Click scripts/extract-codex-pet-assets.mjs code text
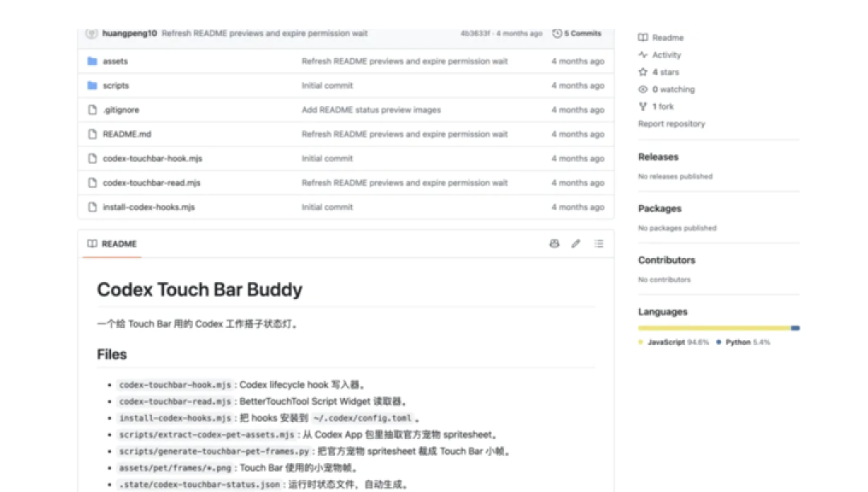Viewport: 868px width, 492px height. (x=207, y=435)
